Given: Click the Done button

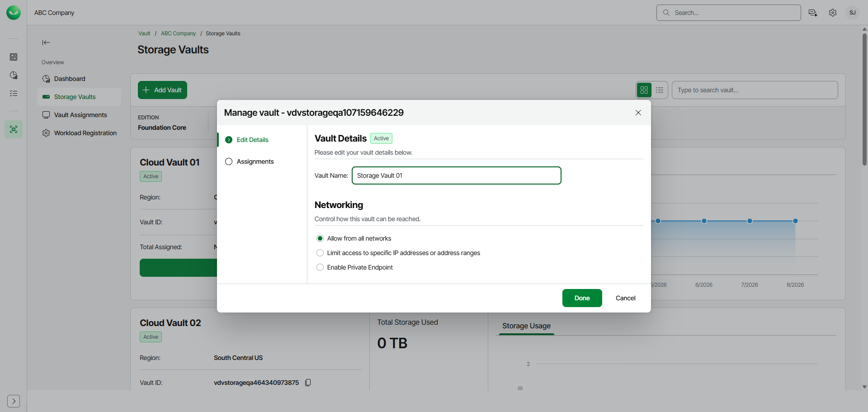Looking at the screenshot, I should click(x=582, y=298).
